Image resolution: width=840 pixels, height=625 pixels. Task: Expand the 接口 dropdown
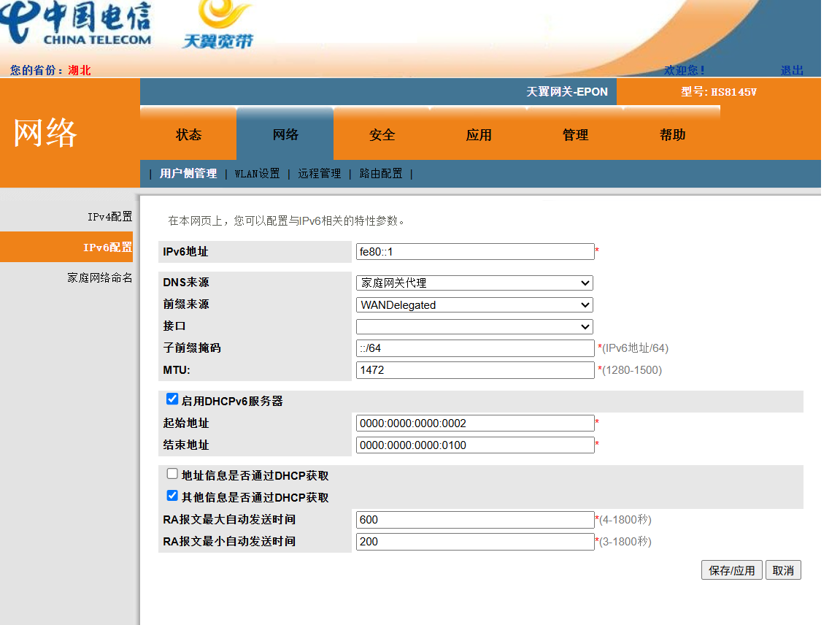point(474,326)
